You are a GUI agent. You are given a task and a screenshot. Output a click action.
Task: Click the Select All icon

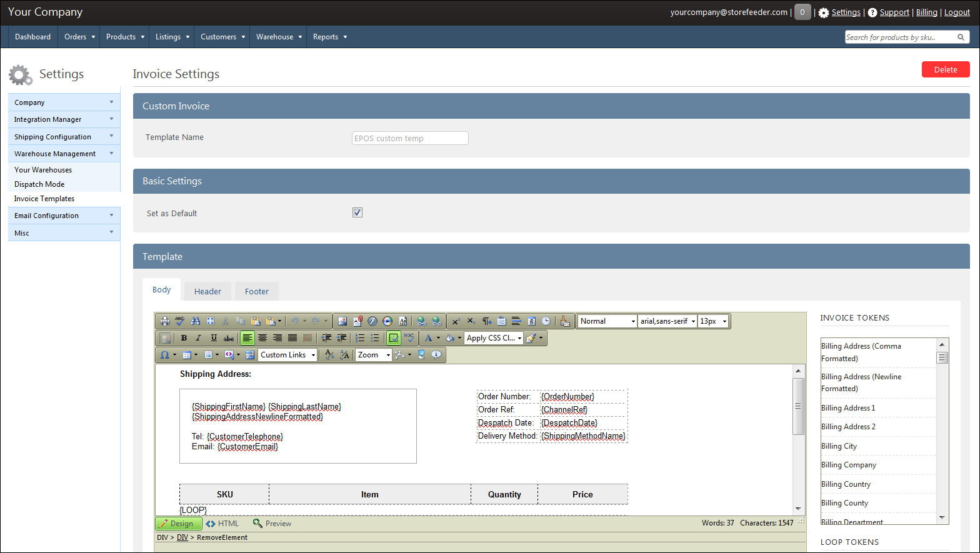coord(211,321)
